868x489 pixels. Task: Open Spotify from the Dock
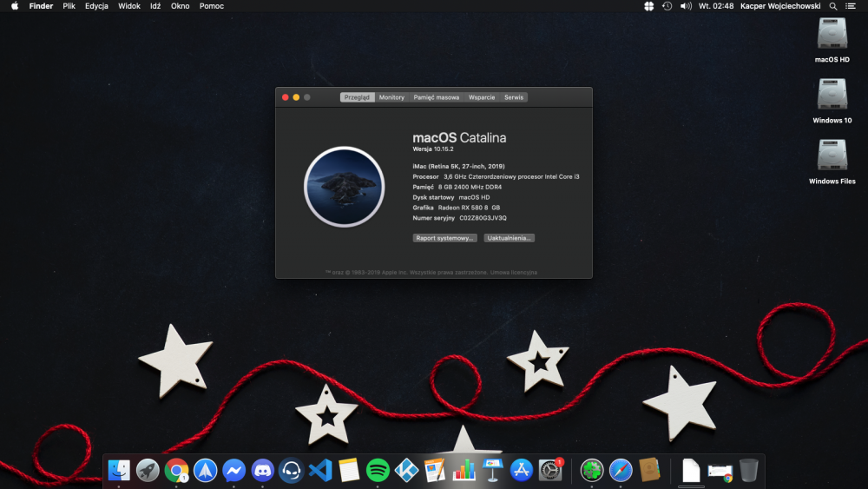tap(378, 471)
